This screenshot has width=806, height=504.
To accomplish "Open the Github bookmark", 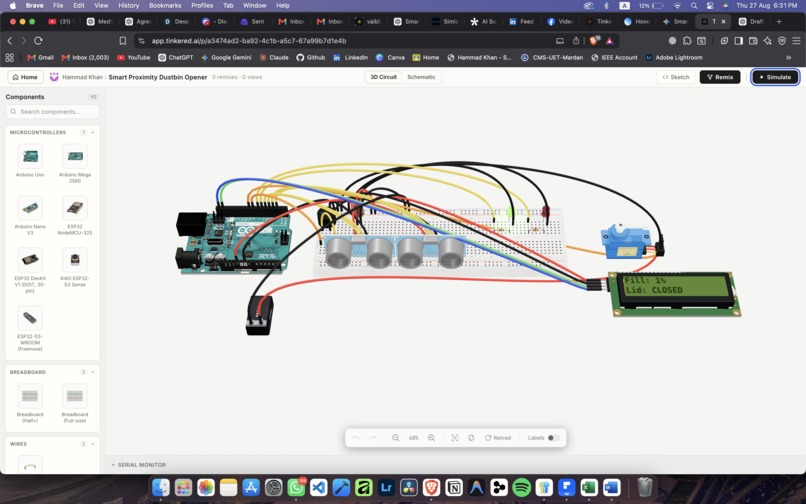I will click(310, 58).
